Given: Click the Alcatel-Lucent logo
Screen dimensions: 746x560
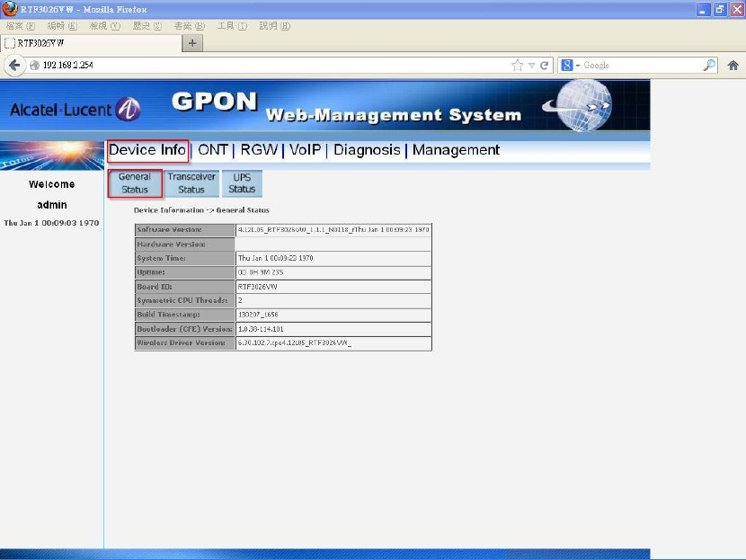Looking at the screenshot, I should click(x=75, y=109).
